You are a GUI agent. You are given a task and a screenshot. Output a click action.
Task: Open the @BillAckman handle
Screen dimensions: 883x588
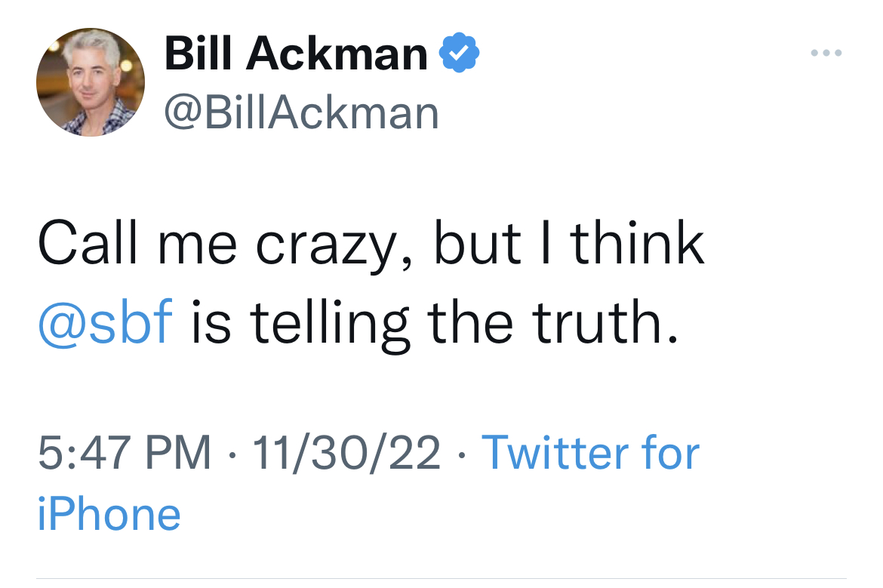(x=301, y=113)
